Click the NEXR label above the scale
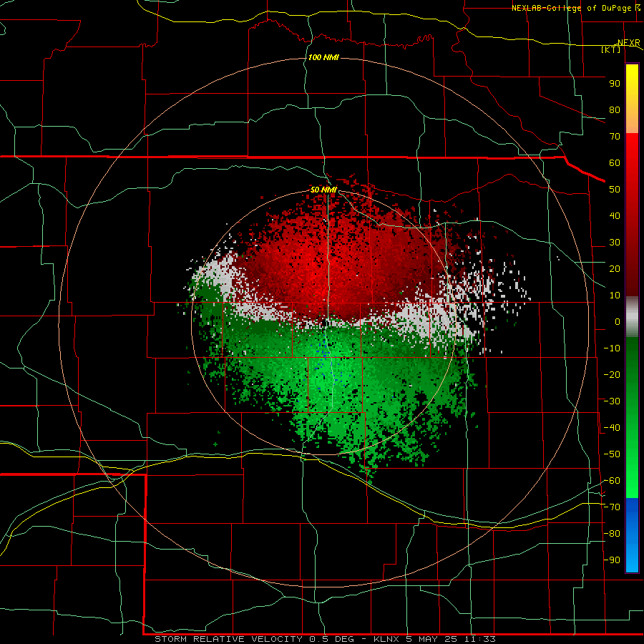This screenshot has width=644, height=644. point(628,42)
